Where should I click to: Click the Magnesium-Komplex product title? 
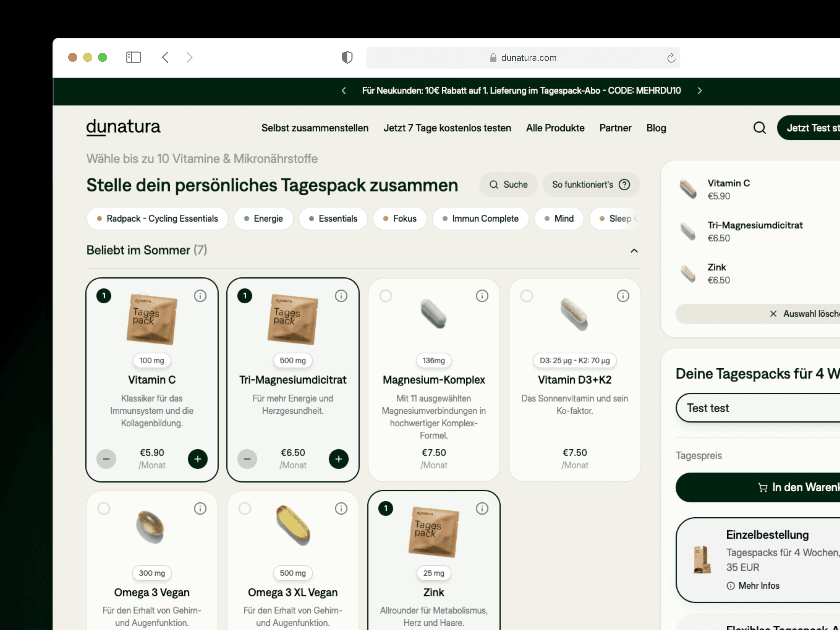pyautogui.click(x=434, y=380)
